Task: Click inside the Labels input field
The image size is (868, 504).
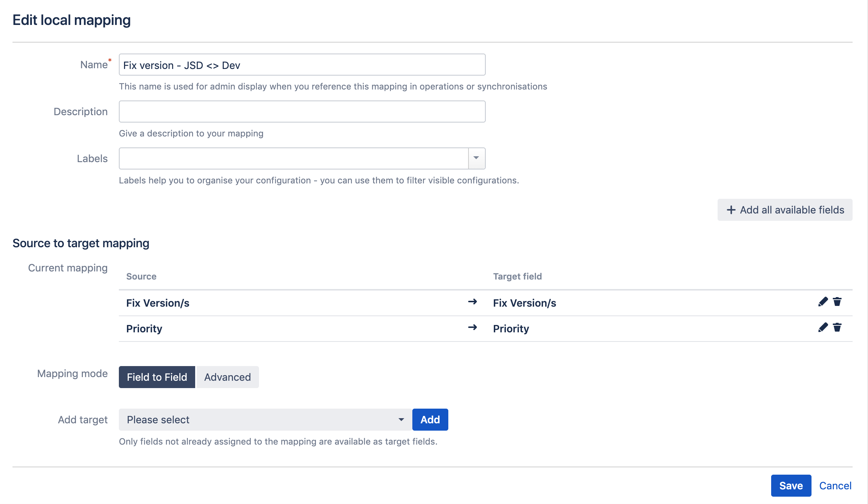Action: (293, 158)
